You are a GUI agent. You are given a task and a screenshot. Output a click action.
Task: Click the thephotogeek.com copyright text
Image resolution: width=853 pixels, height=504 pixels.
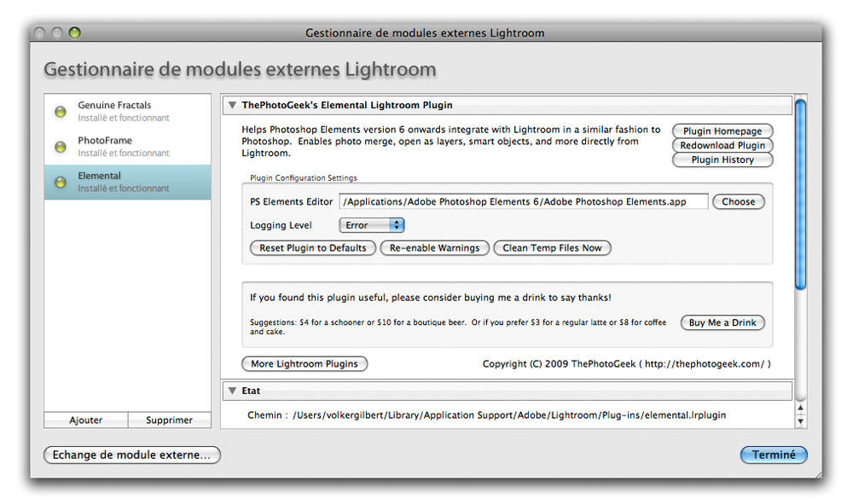pos(627,364)
